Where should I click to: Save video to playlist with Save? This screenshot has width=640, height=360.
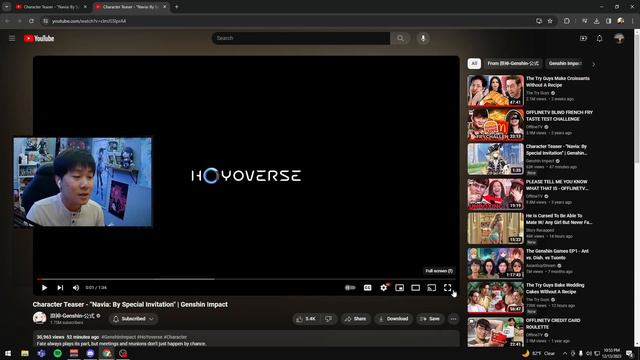[x=430, y=319]
